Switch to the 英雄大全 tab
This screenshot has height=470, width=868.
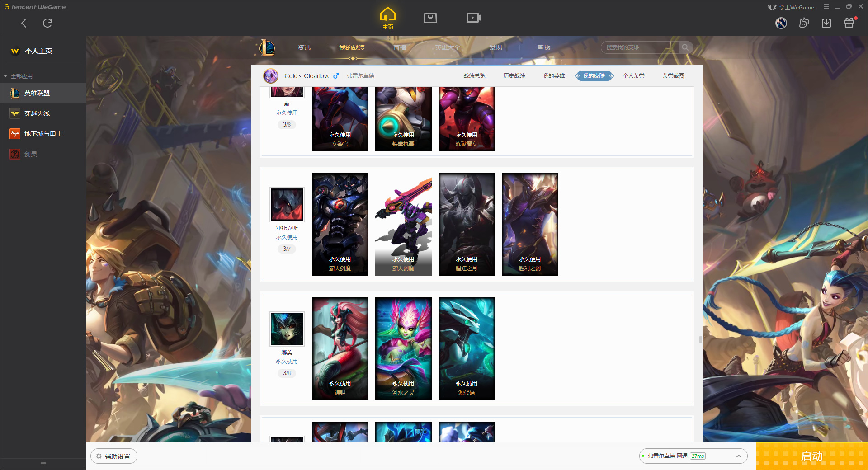pyautogui.click(x=448, y=47)
